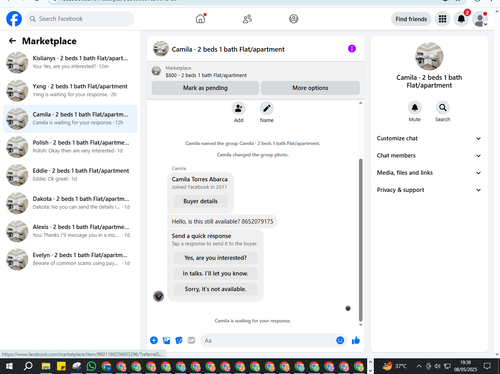Open Yxng conversation
Screen dimensions: 500x374
(x=70, y=91)
